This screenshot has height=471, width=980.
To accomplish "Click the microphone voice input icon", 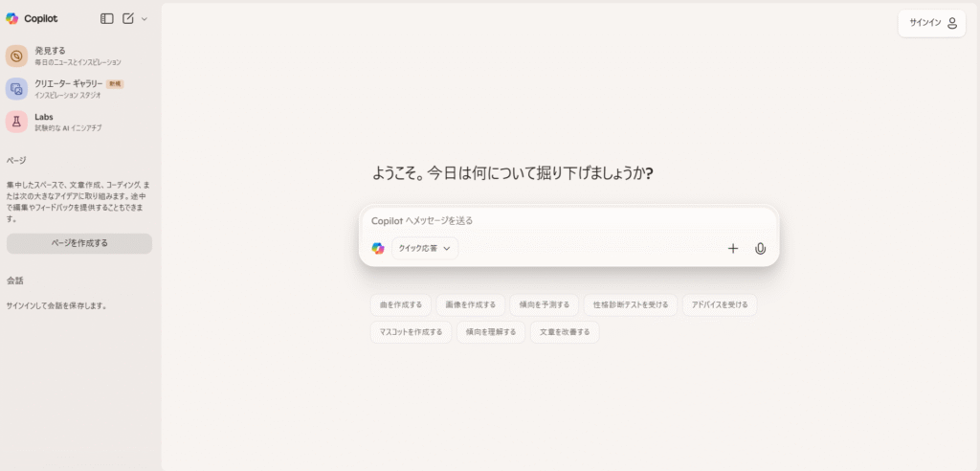I will click(760, 249).
